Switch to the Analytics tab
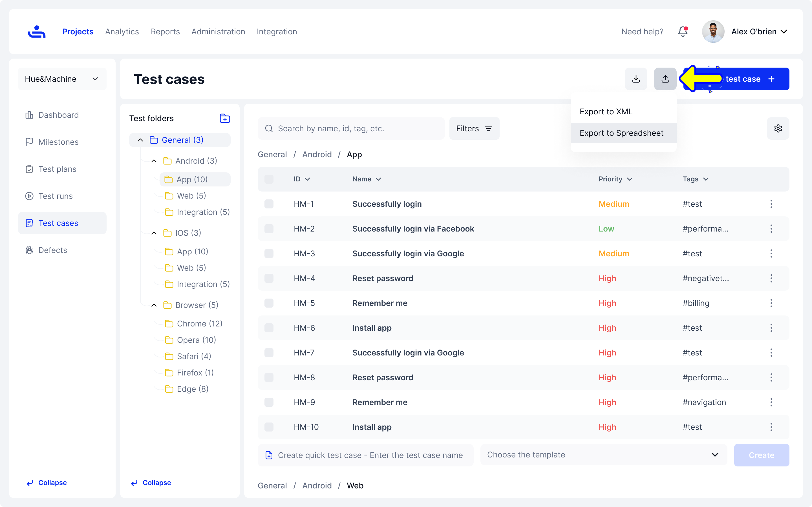Image resolution: width=812 pixels, height=507 pixels. [x=122, y=32]
